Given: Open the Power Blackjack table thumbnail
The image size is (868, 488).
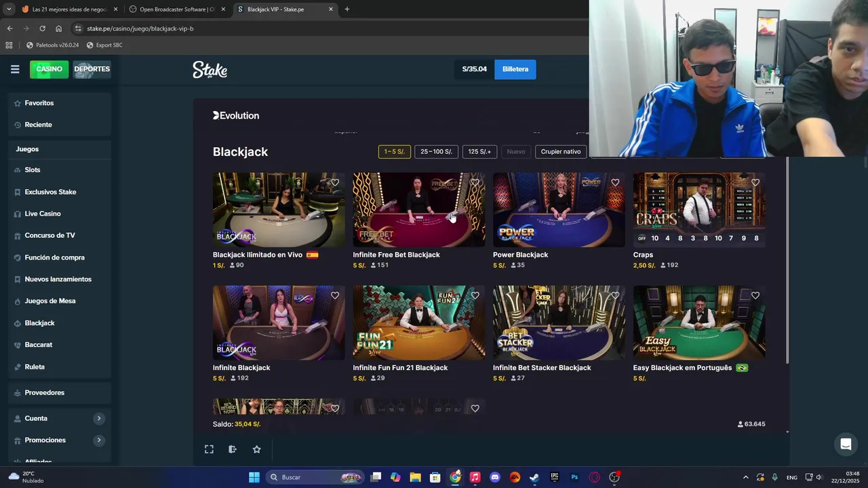Looking at the screenshot, I should coord(559,209).
